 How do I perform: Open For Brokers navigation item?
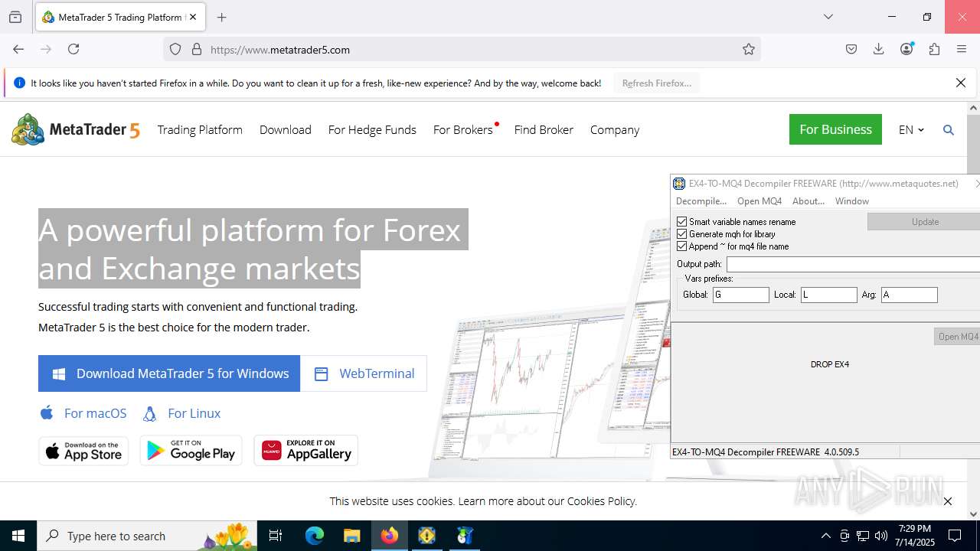click(x=463, y=130)
